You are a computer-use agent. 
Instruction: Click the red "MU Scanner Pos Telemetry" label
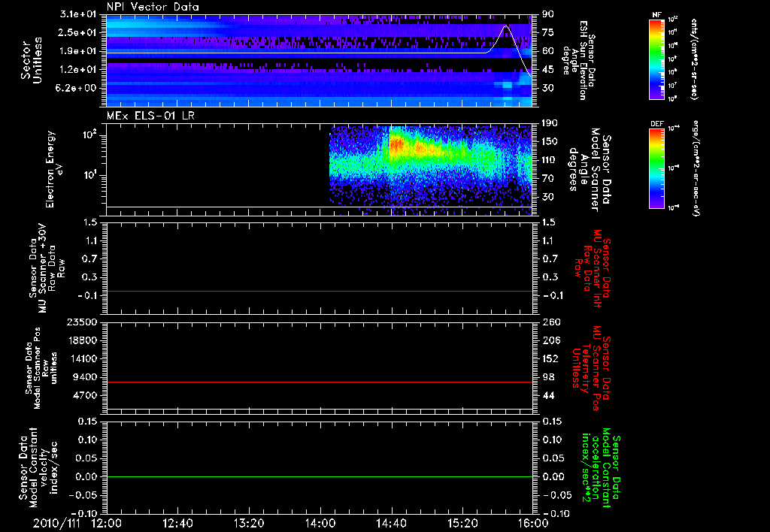click(x=591, y=368)
